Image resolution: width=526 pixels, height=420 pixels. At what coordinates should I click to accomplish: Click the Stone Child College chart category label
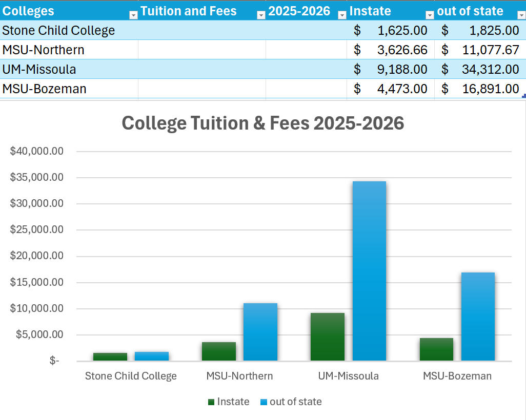click(131, 376)
